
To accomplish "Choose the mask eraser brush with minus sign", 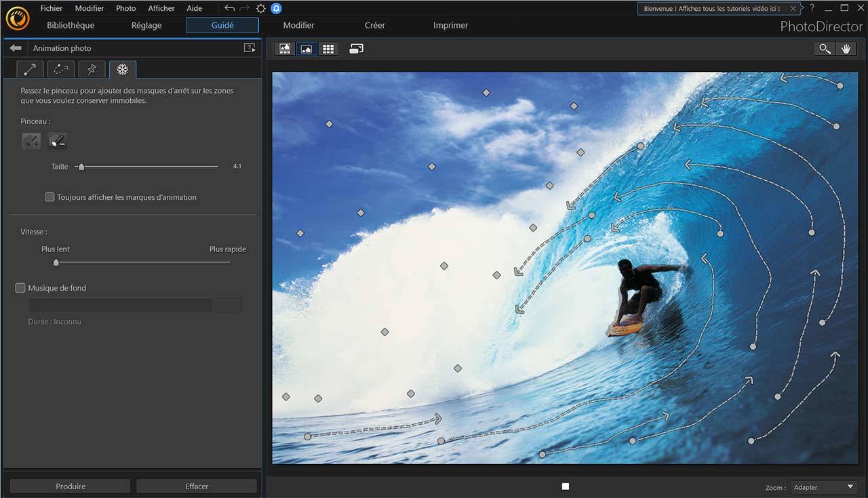I will (58, 141).
